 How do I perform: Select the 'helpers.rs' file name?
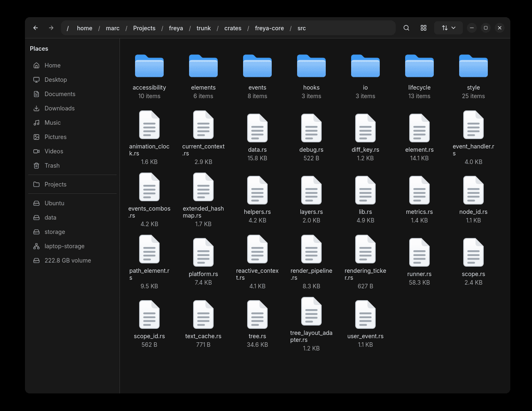point(257,212)
